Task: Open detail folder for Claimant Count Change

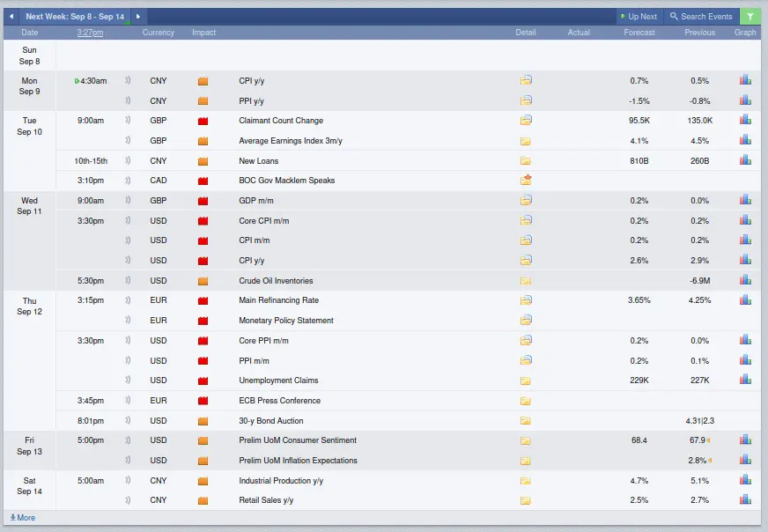Action: click(x=526, y=120)
